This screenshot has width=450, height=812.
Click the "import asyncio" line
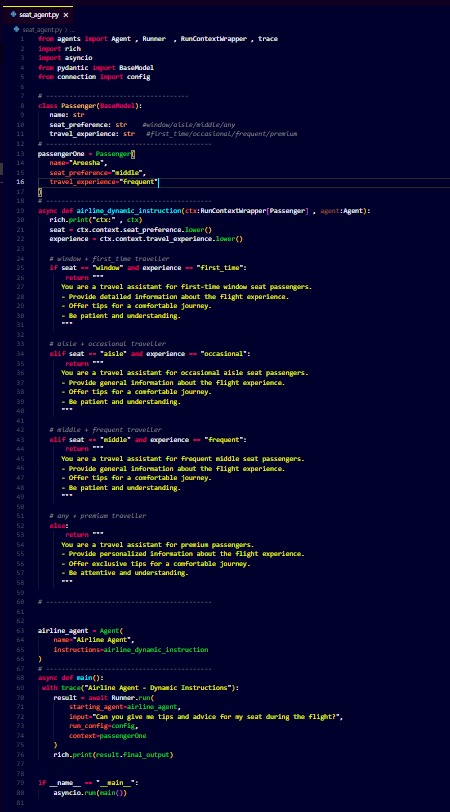pyautogui.click(x=65, y=57)
